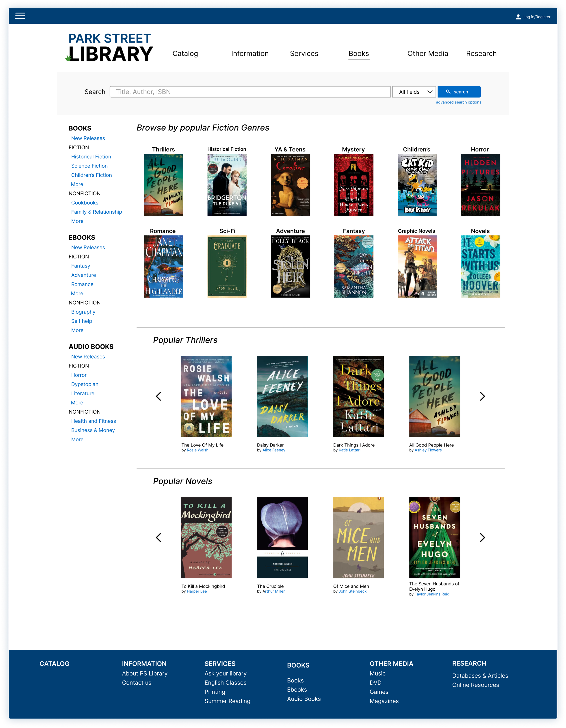Screen dimensions: 566x728
Task: Click the Park Street Library logo
Action: point(109,48)
